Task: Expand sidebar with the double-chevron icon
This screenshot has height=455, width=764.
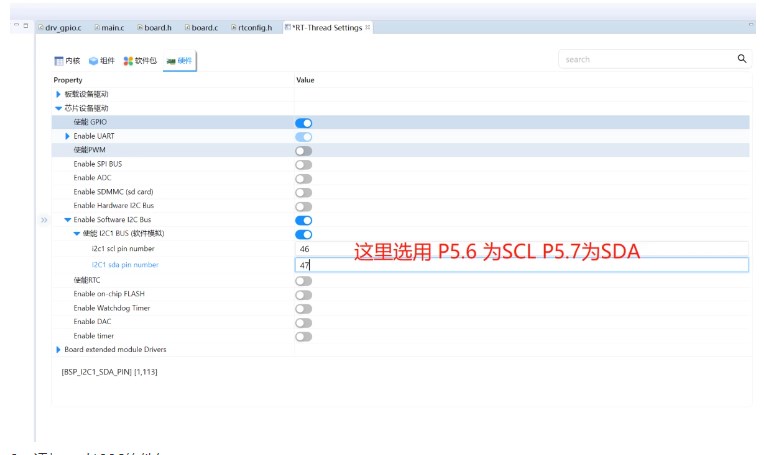Action: click(44, 220)
